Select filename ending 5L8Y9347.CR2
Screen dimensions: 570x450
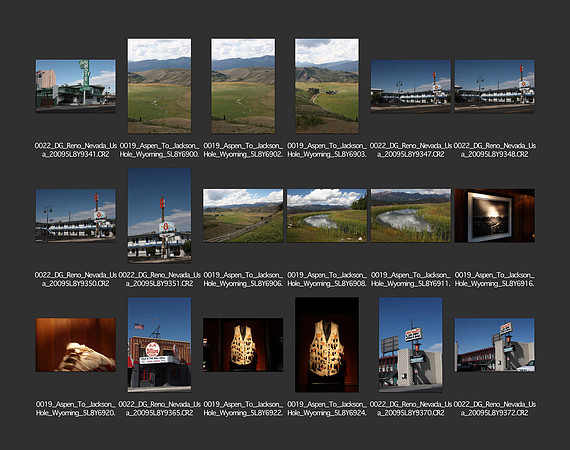[x=410, y=150]
